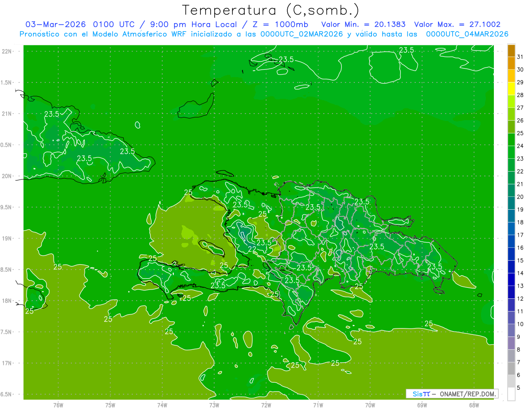The image size is (532, 411).
Task: Click legend label "24"
Action: (x=520, y=146)
